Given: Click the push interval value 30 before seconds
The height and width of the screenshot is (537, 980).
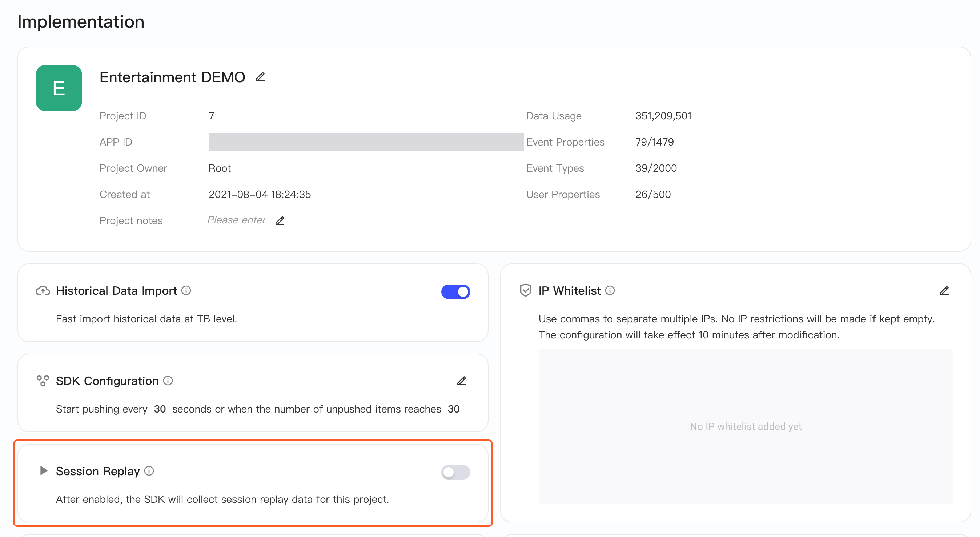Looking at the screenshot, I should coord(160,409).
